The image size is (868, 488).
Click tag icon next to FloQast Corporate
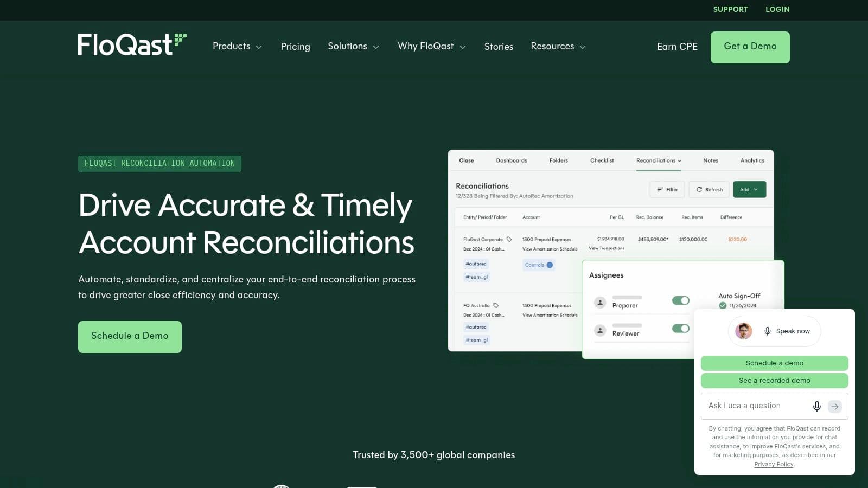509,239
